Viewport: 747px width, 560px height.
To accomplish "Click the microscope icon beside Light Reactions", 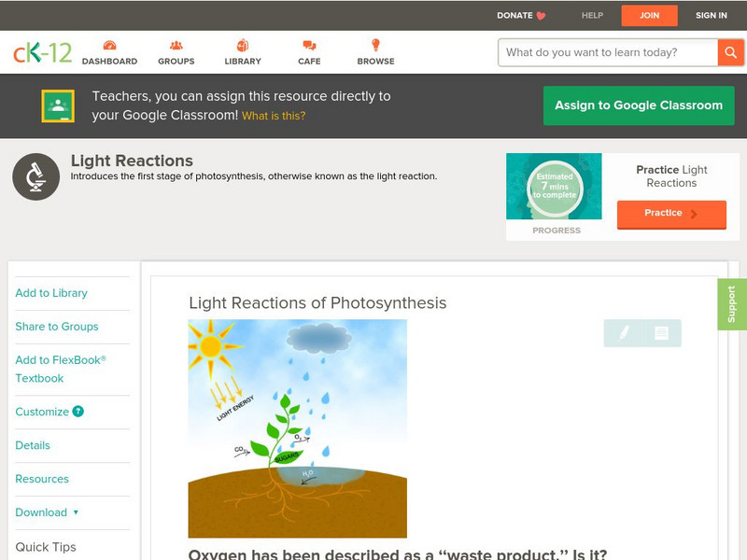I will tap(35, 175).
